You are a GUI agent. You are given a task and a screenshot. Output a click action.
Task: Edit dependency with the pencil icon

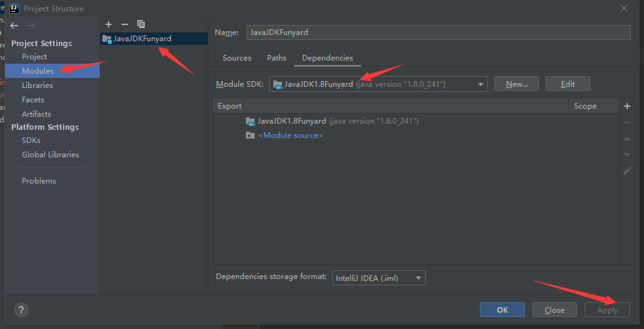coord(627,171)
